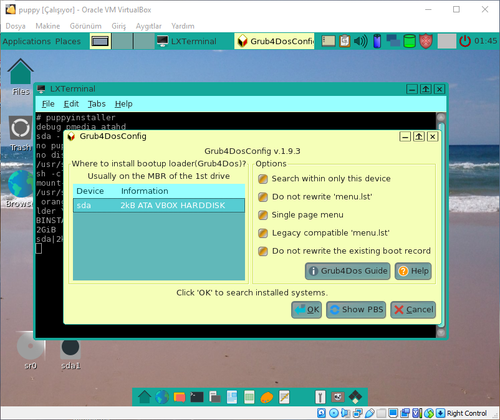Open the Tabs menu in LXTerminal
Viewport: 500px width, 420px height.
point(96,104)
